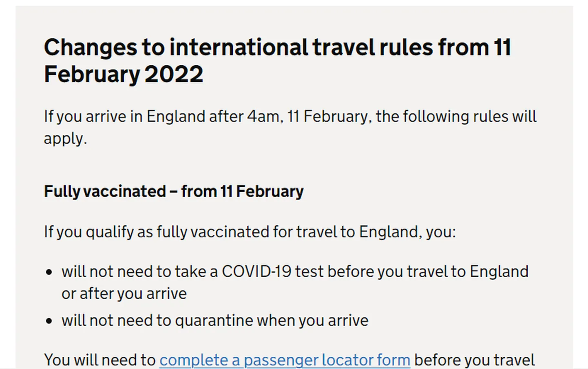Click the second bullet point marker
Screen dimensions: 588x369
49,321
